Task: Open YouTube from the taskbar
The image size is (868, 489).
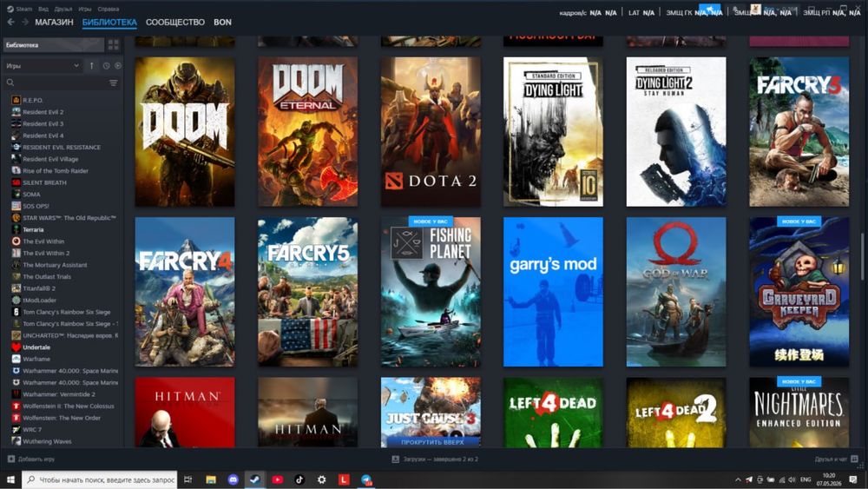Action: 278,479
